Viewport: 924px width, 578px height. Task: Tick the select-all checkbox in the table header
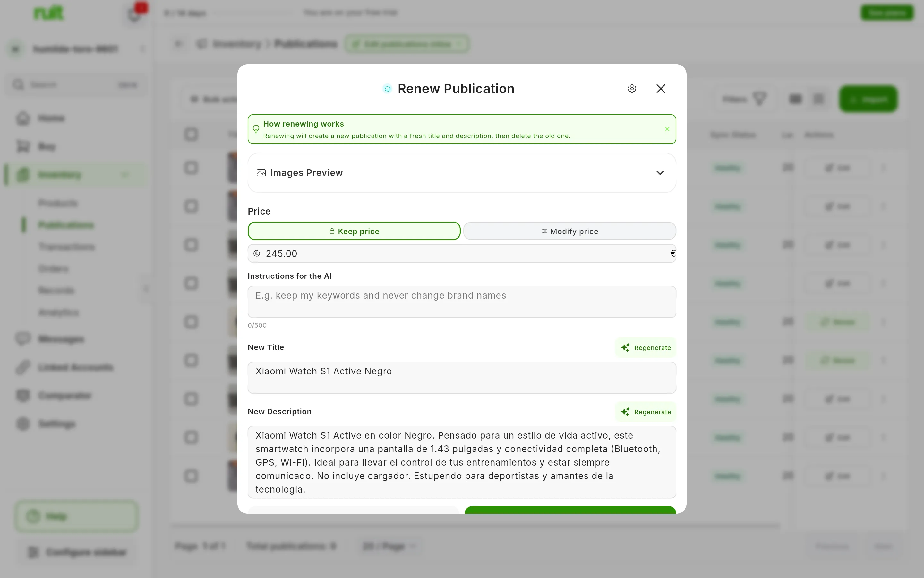click(x=191, y=134)
